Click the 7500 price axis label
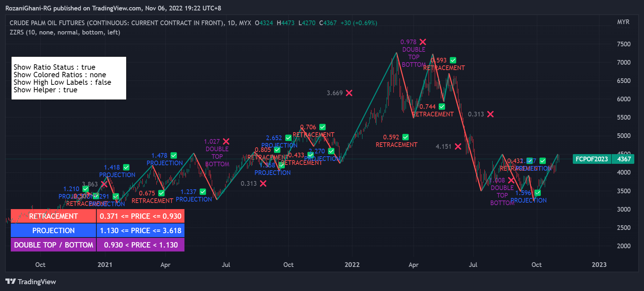Image resolution: width=644 pixels, height=291 pixels. [x=624, y=44]
